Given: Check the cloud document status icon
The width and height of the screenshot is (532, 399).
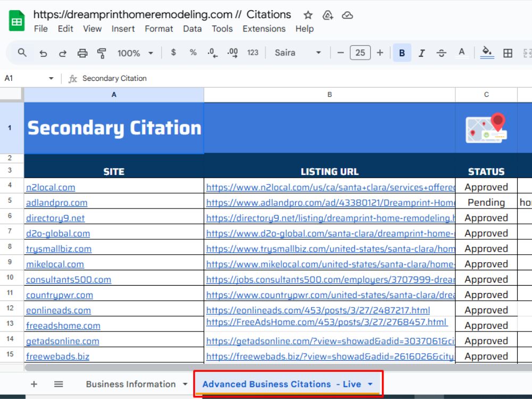Looking at the screenshot, I should click(x=347, y=15).
